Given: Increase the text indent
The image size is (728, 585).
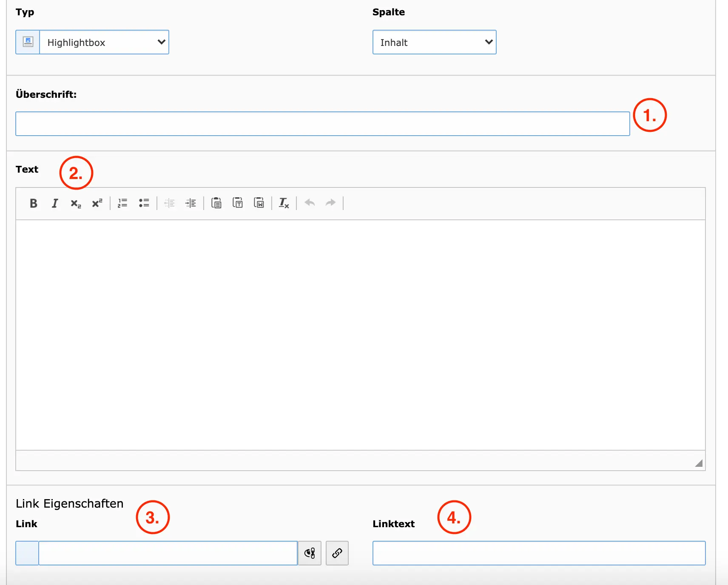Looking at the screenshot, I should click(191, 203).
